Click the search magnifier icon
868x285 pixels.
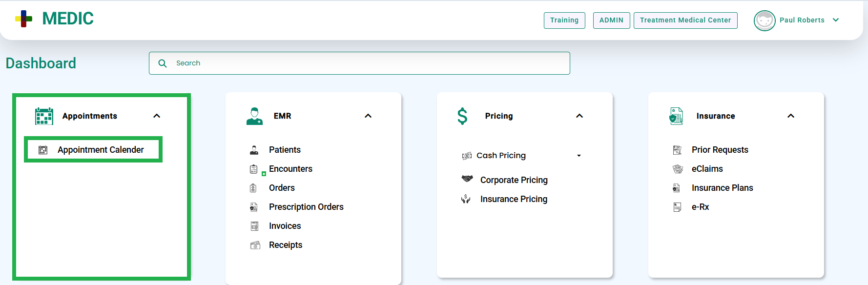click(x=163, y=63)
